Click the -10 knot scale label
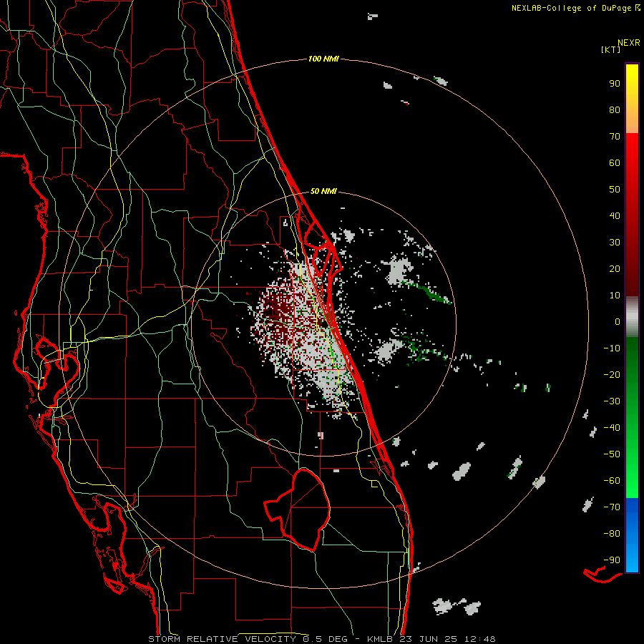The height and width of the screenshot is (644, 644). tap(612, 348)
